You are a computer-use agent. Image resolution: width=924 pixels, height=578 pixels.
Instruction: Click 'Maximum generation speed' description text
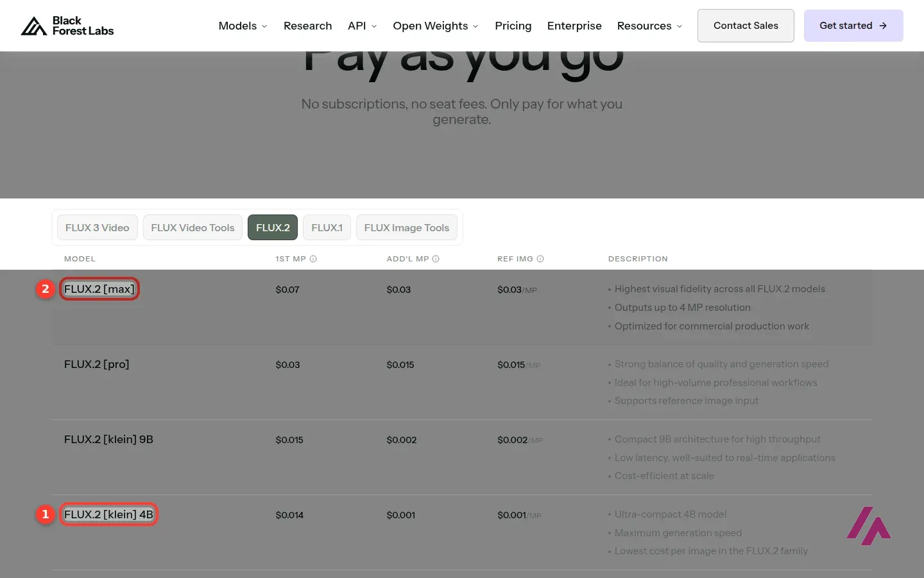[x=678, y=533]
